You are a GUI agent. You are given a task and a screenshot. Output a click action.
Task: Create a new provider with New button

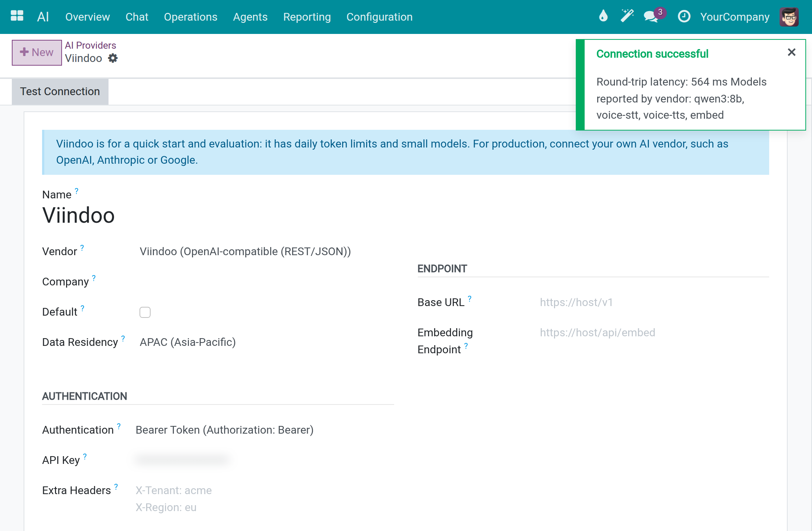(37, 52)
